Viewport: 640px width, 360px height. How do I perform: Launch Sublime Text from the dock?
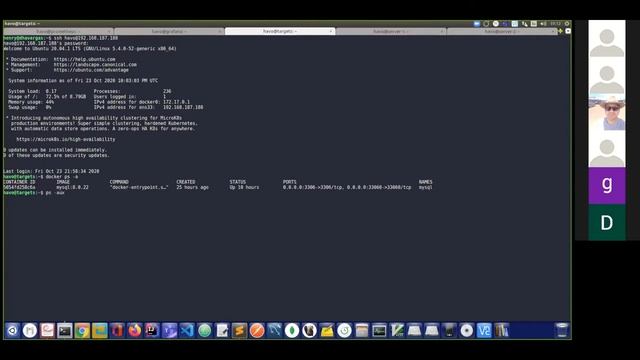pos(240,331)
